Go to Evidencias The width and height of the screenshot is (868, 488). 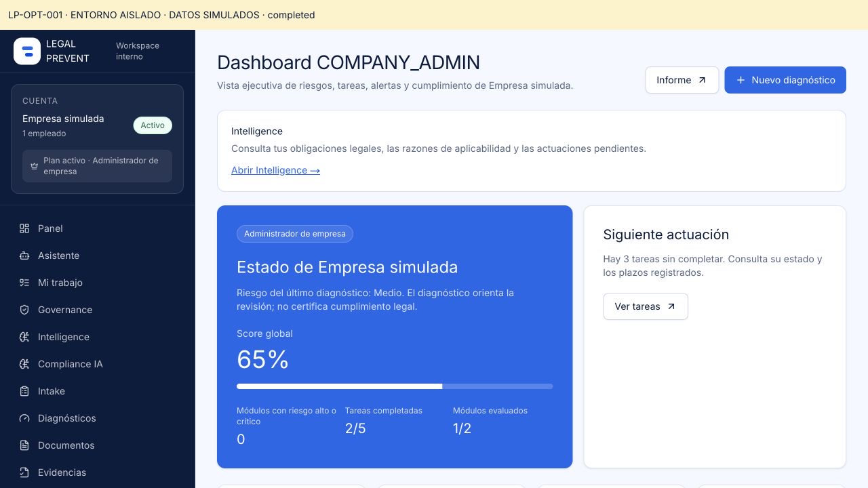coord(98,472)
